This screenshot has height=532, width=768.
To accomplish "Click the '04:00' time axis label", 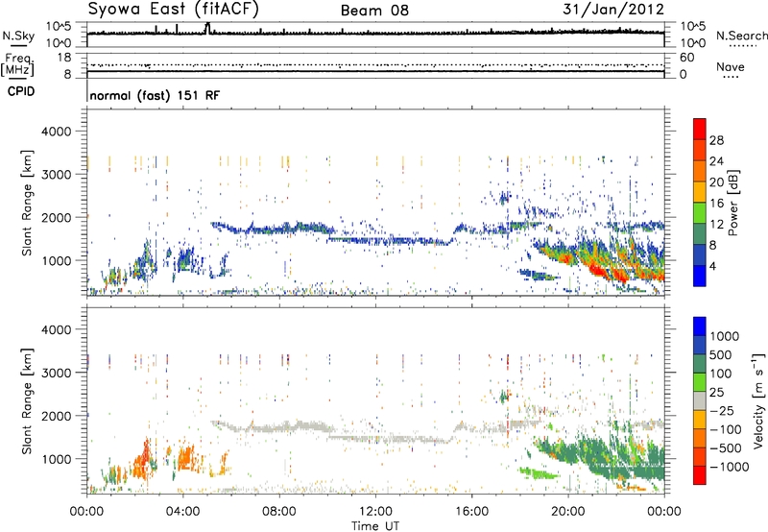I will [182, 512].
